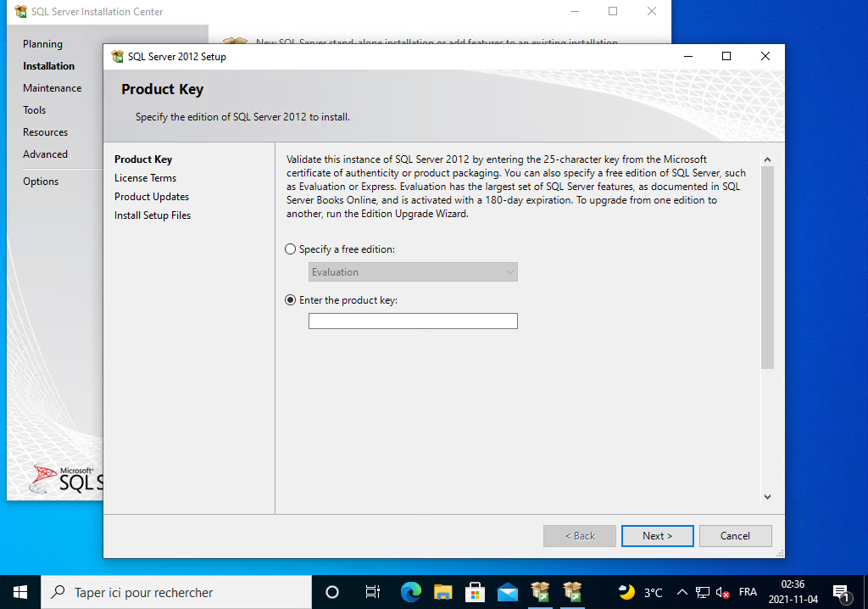Open Cortana circle icon on taskbar
Viewport: 868px width, 609px height.
(x=332, y=592)
